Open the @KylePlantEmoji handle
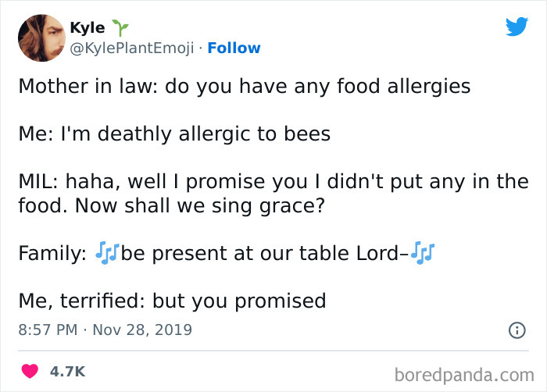547x392 pixels. [x=131, y=48]
